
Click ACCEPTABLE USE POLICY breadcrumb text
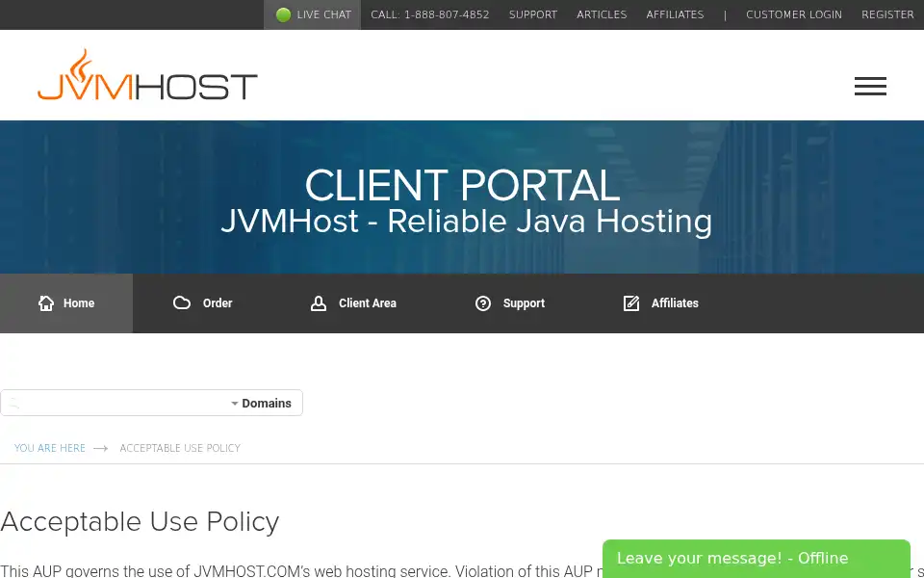pos(180,448)
